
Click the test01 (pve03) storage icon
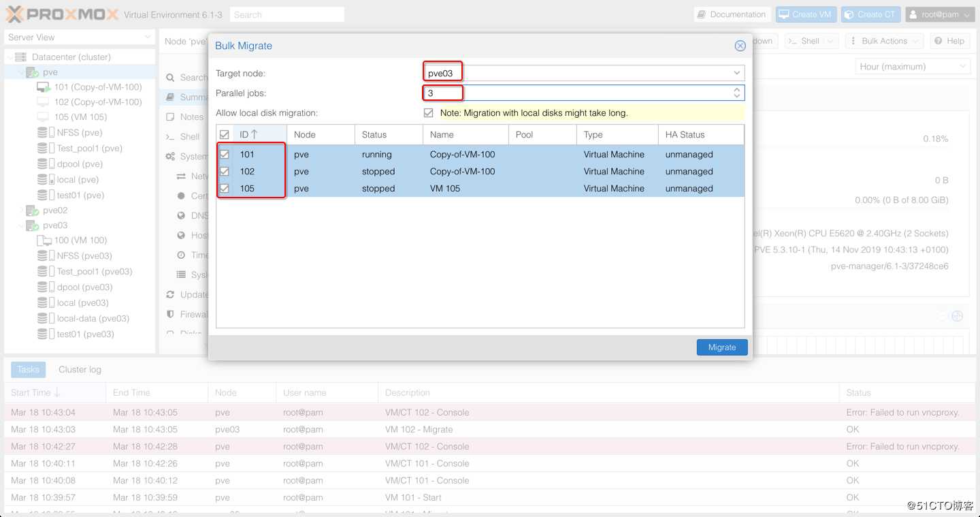tap(44, 334)
